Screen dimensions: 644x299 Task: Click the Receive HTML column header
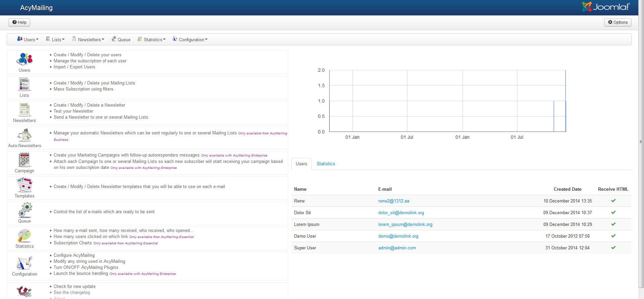click(613, 189)
